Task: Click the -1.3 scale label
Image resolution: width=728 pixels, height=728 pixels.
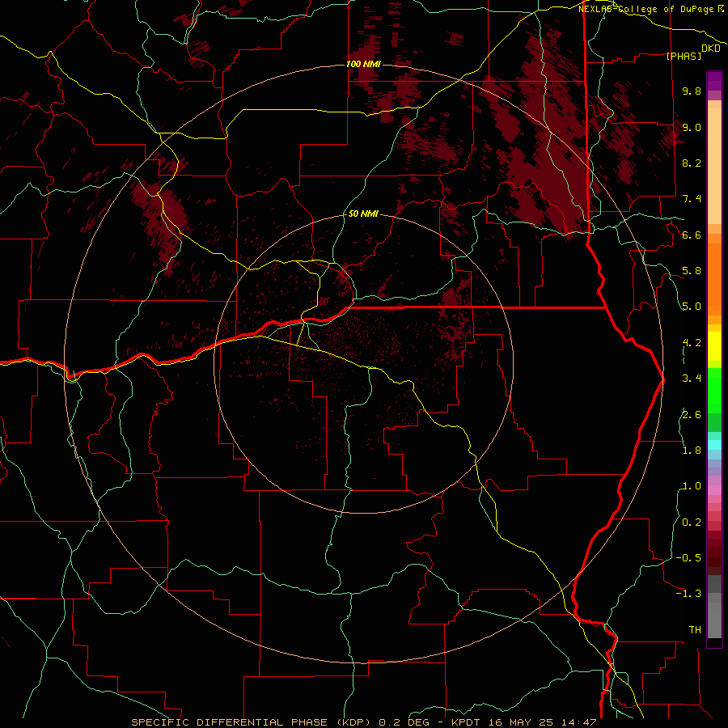Action: (688, 594)
